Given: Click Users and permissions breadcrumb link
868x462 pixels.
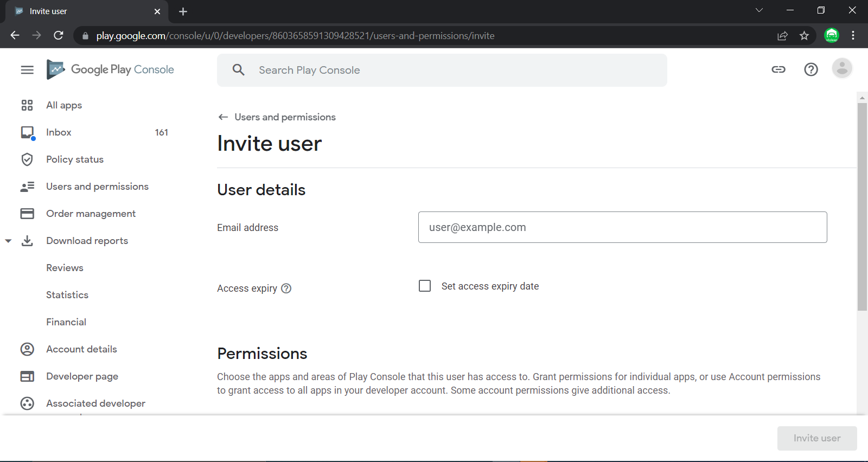Looking at the screenshot, I should pyautogui.click(x=285, y=117).
